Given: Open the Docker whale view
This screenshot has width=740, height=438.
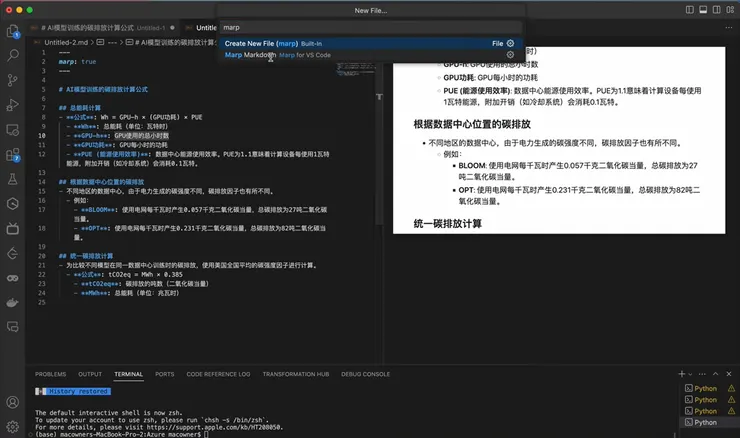Looking at the screenshot, I should 13,302.
